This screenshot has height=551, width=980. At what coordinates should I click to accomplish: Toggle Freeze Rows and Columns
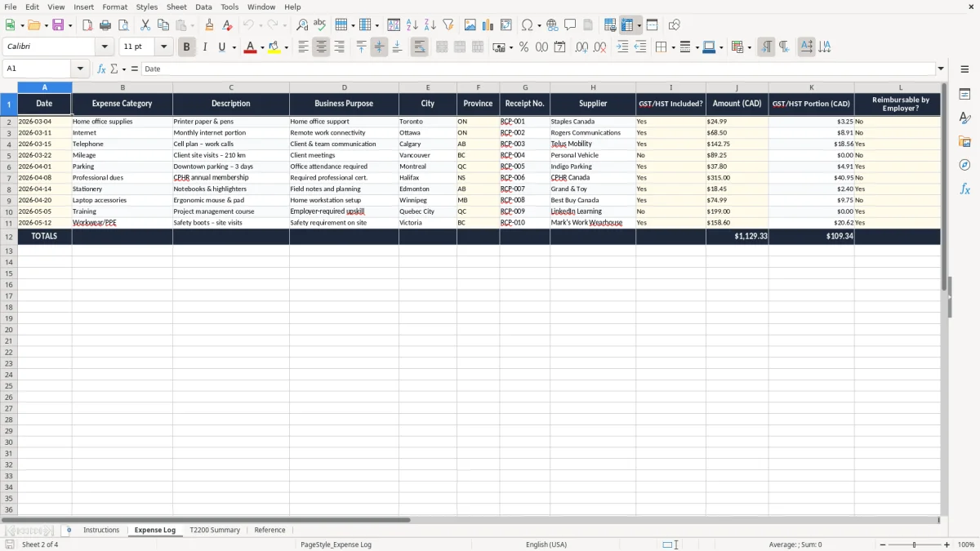click(627, 25)
